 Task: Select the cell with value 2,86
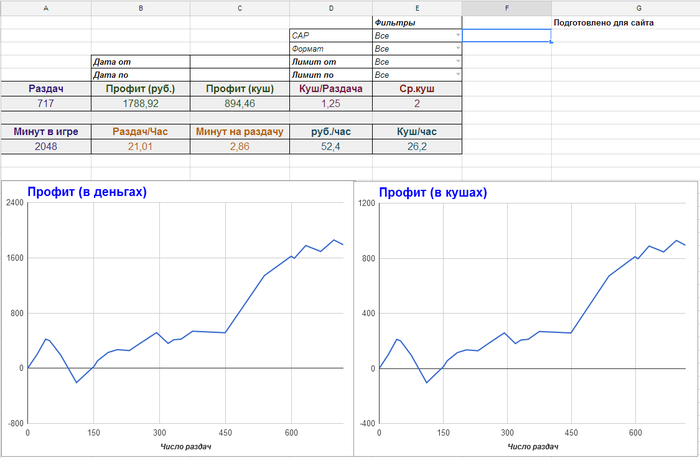point(240,146)
